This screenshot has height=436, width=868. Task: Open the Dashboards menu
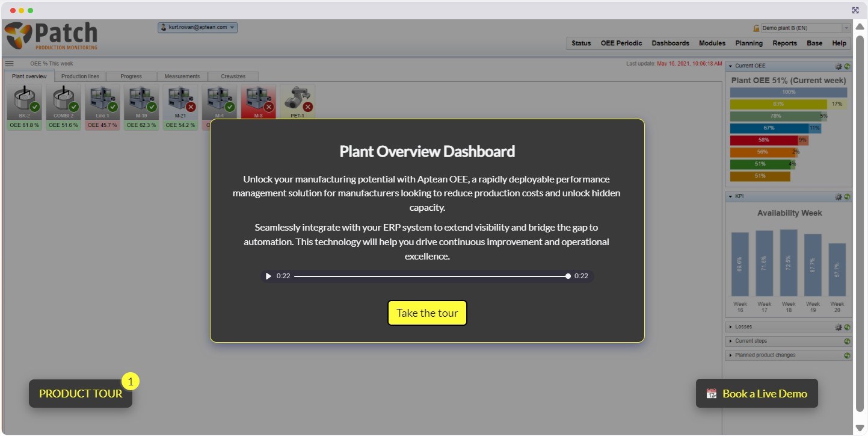[671, 43]
